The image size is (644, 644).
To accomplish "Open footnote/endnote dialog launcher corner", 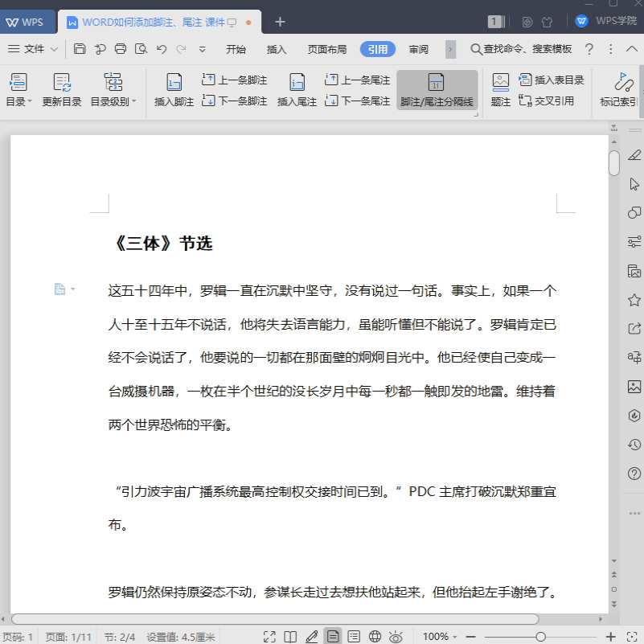I will 476,115.
